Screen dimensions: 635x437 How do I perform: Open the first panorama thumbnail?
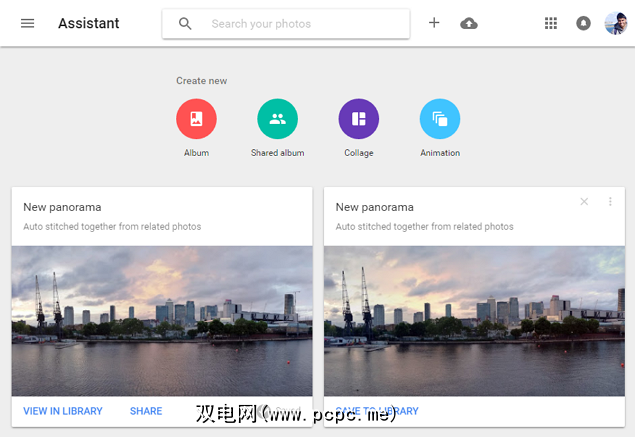tap(162, 321)
